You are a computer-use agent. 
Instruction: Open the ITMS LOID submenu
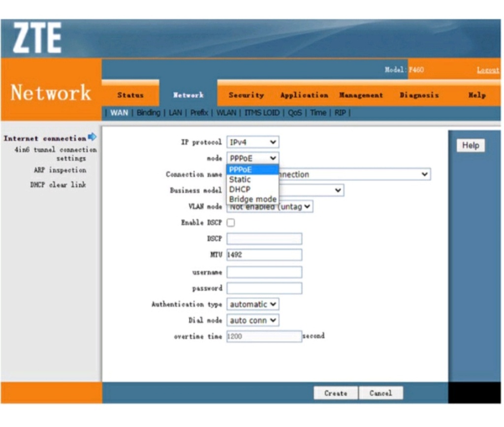[262, 113]
